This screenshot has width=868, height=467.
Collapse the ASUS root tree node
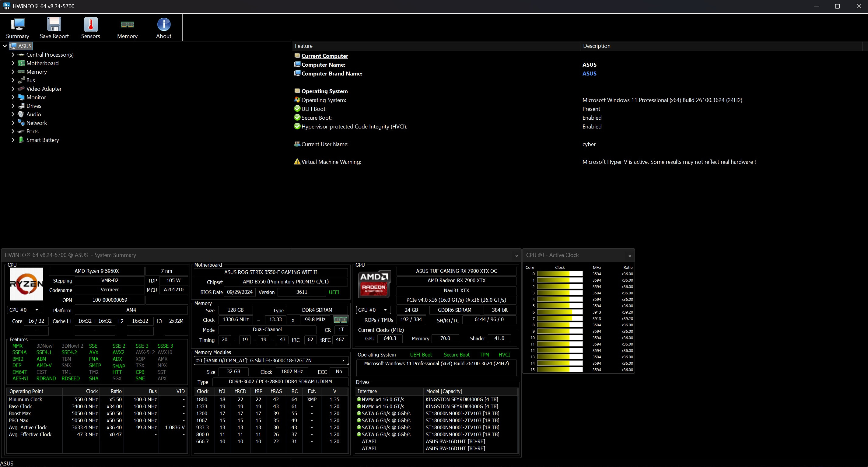5,46
